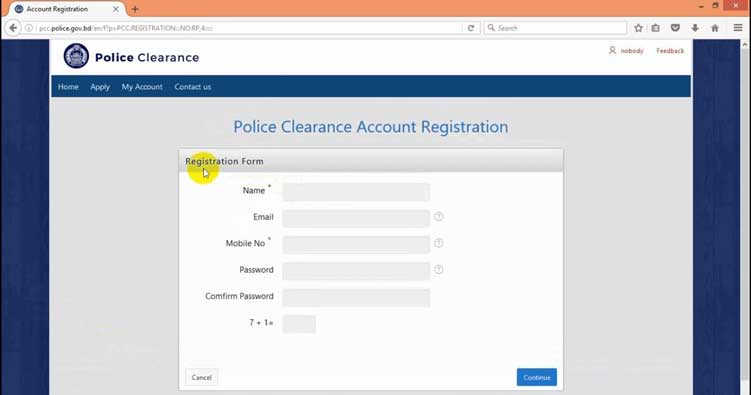Open Contact us in navigation bar
Screen dimensions: 751x395
(193, 87)
